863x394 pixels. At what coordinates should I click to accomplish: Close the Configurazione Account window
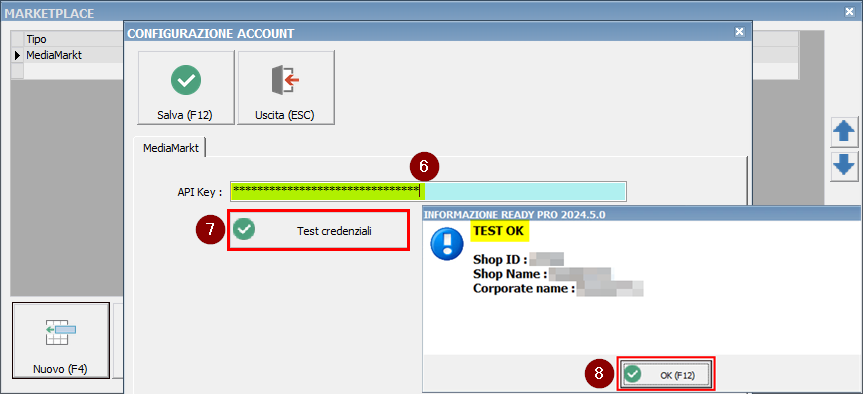[739, 32]
